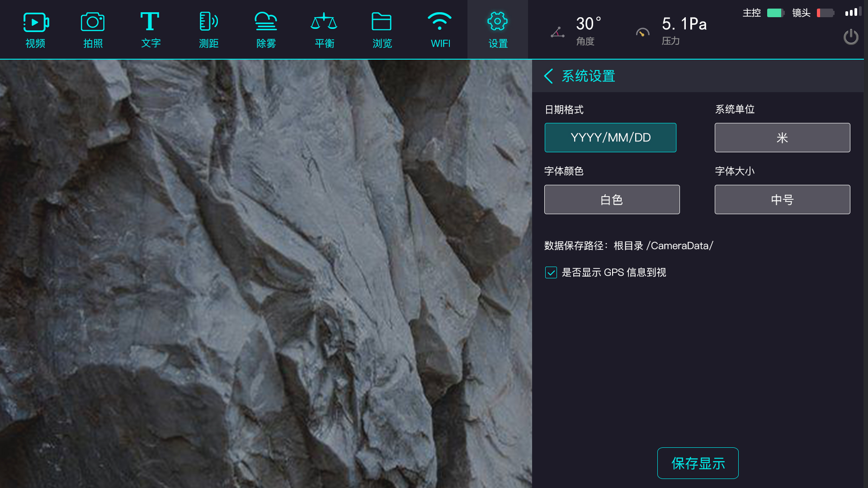Open the 字体大小 中号 selector
This screenshot has width=868, height=488.
(x=782, y=199)
